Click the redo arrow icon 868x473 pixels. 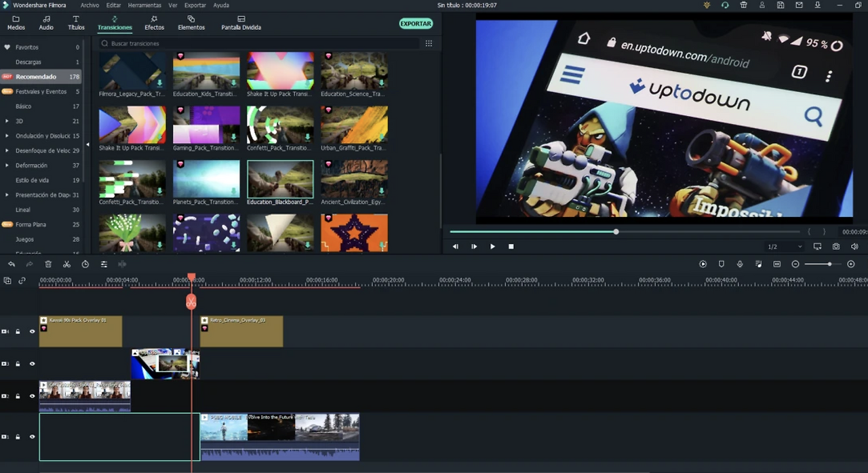[29, 264]
